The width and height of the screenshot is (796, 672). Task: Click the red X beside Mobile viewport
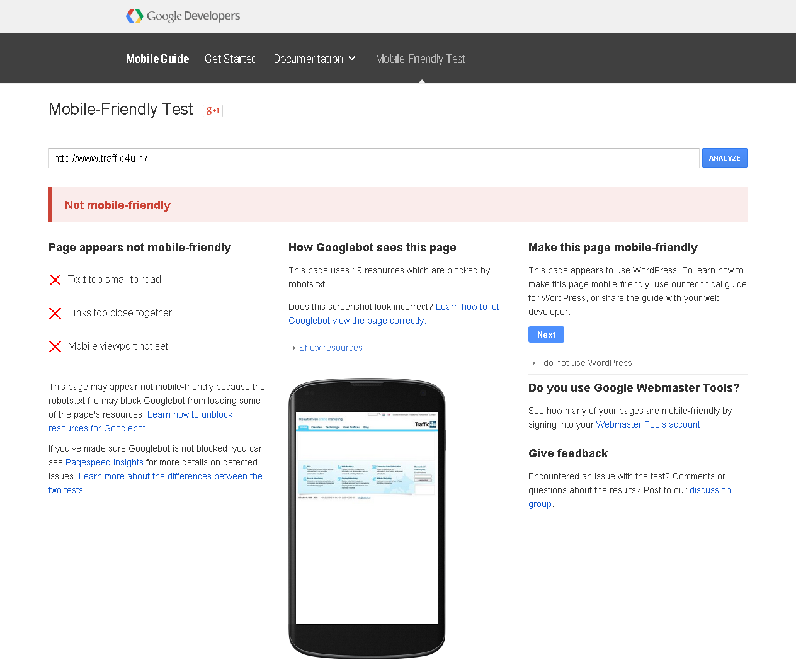tap(55, 346)
